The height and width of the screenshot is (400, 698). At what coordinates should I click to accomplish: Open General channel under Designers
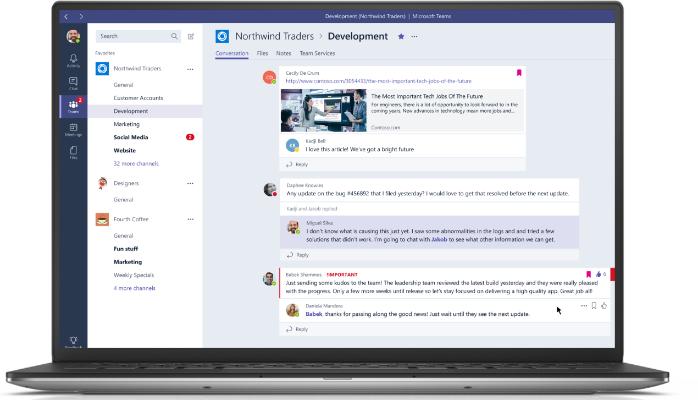click(123, 200)
